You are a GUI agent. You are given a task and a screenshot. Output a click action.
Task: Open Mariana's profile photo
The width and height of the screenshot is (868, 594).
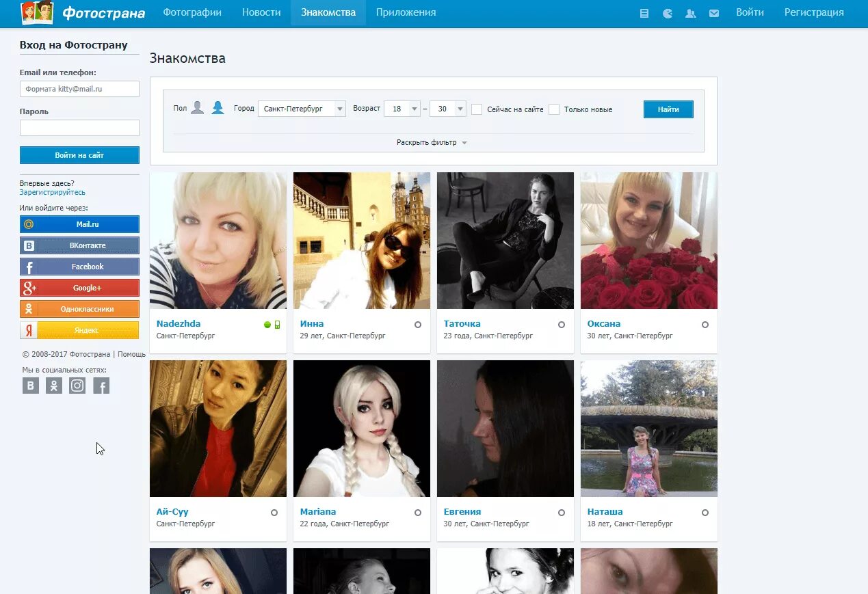coord(362,429)
